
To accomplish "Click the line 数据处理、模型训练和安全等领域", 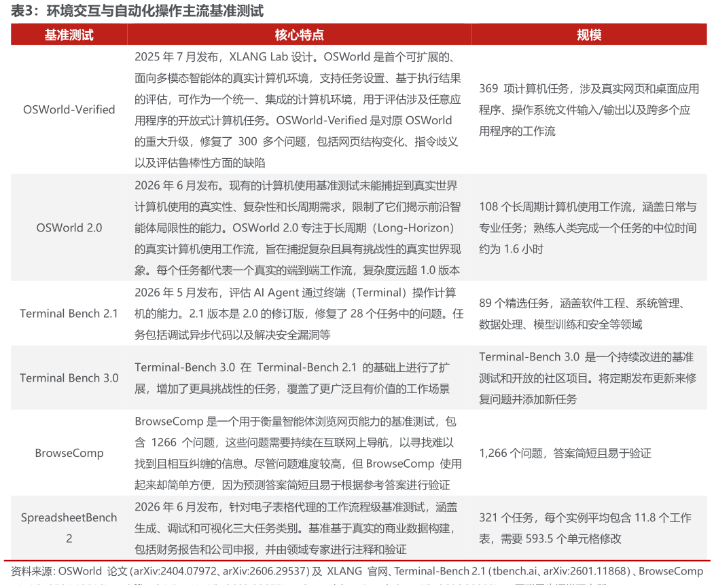I will [560, 325].
